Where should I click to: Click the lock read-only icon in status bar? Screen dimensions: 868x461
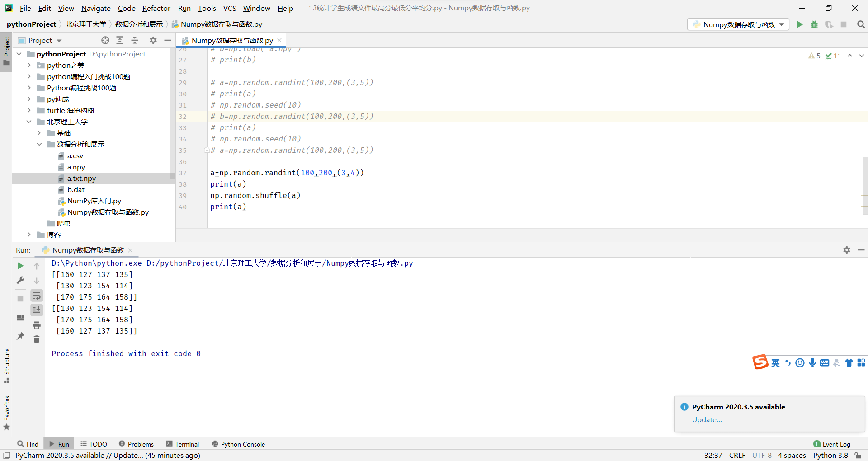coord(858,456)
